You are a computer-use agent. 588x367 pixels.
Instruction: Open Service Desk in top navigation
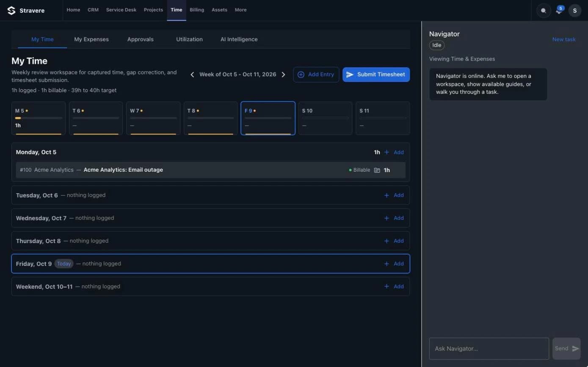121,10
